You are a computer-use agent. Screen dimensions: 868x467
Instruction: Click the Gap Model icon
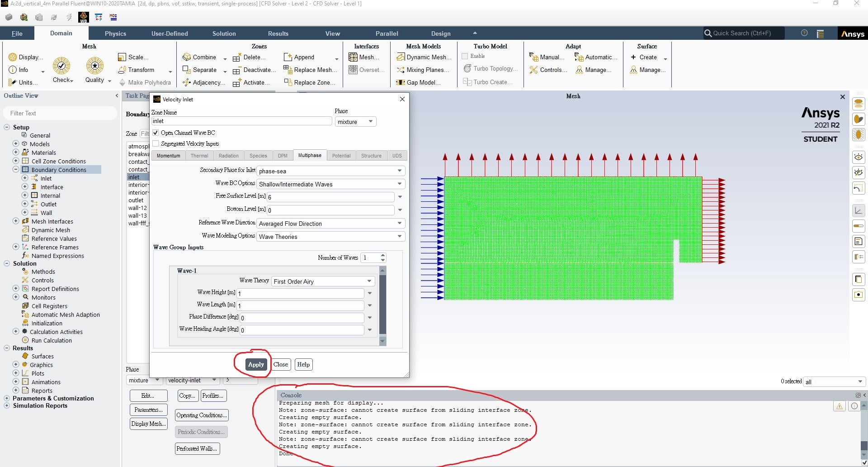click(400, 82)
